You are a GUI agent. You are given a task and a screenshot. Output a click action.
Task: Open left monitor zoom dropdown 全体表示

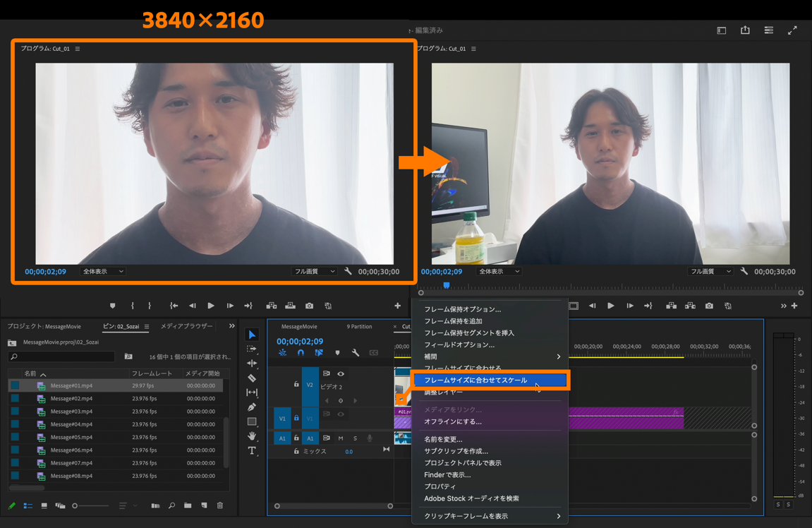coord(102,272)
